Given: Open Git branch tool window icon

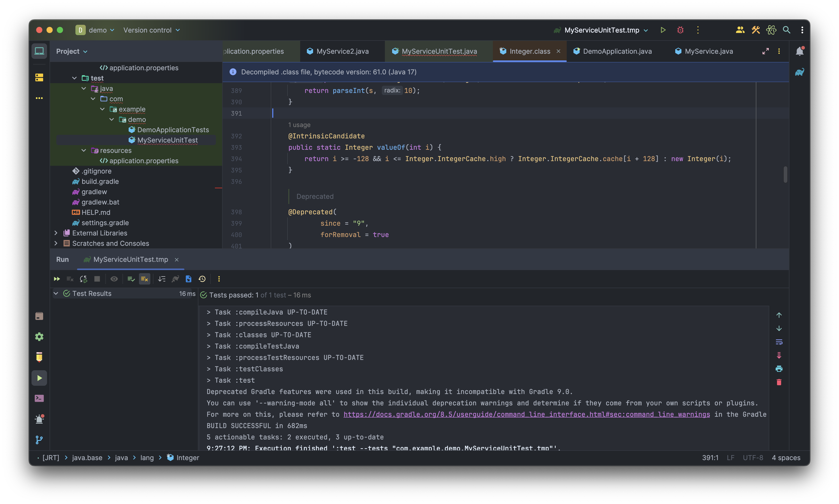Looking at the screenshot, I should click(x=40, y=440).
